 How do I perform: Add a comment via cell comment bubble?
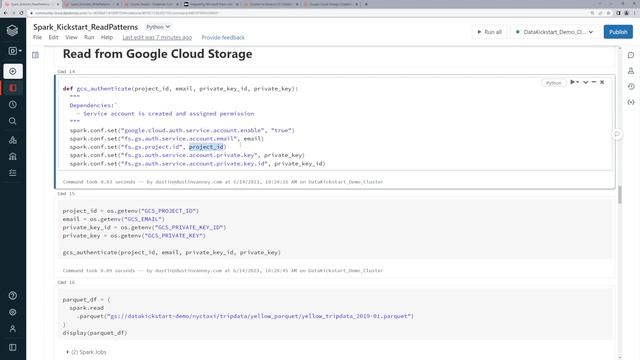617,134
